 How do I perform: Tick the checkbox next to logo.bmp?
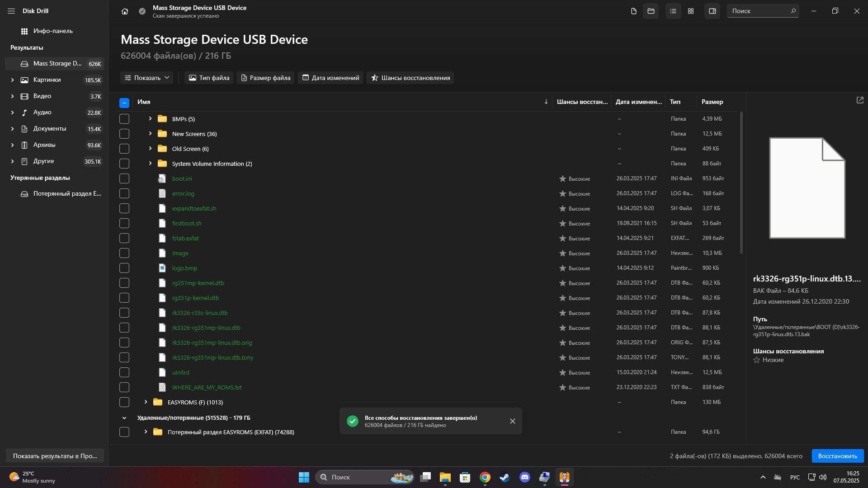pyautogui.click(x=124, y=268)
